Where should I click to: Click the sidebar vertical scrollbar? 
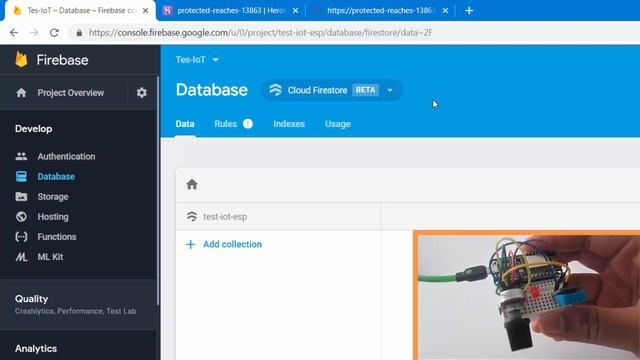(158, 190)
